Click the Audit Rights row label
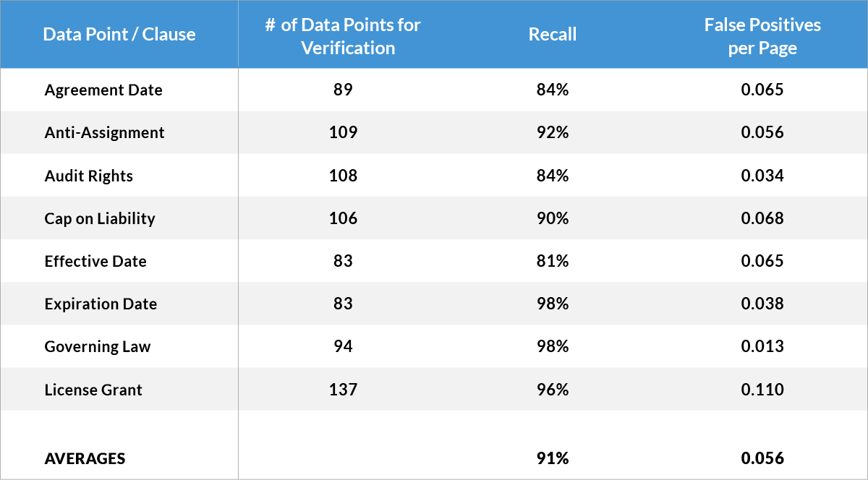Viewport: 868px width, 480px height. coord(89,176)
